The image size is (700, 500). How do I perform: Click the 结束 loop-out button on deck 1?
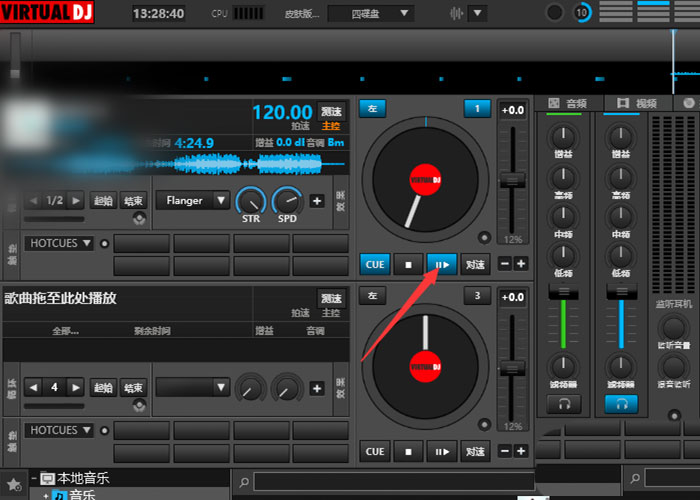pyautogui.click(x=133, y=201)
